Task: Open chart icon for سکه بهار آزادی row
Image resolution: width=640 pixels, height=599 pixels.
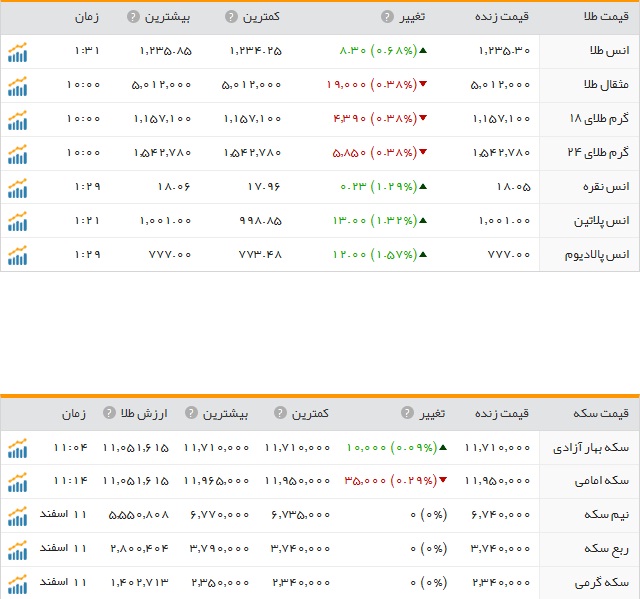Action: tap(17, 448)
